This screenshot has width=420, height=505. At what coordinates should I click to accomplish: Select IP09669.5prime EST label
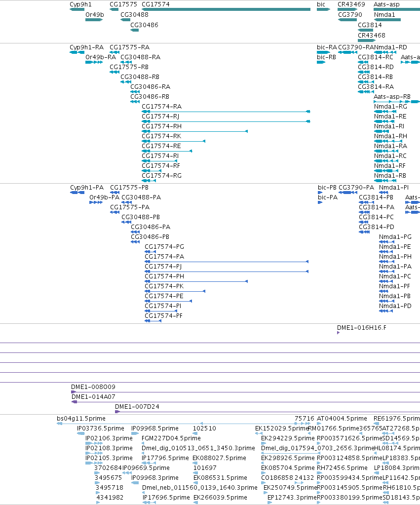coord(146,468)
